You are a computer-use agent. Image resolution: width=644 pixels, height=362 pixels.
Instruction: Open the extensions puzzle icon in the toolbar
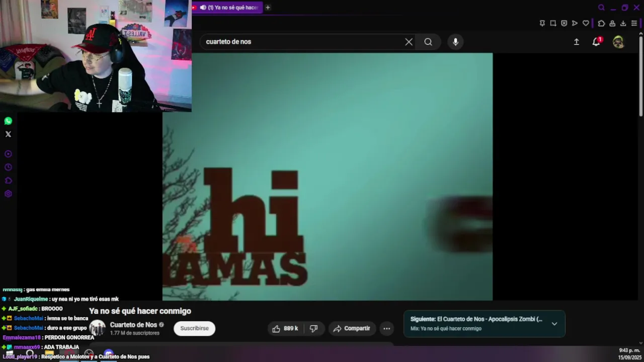pyautogui.click(x=601, y=23)
